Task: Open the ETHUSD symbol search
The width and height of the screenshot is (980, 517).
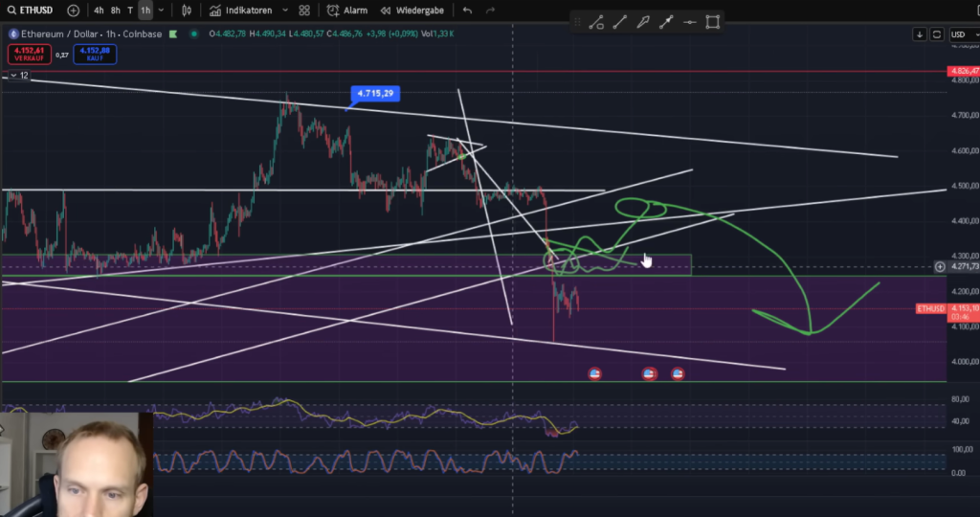Action: [x=30, y=10]
